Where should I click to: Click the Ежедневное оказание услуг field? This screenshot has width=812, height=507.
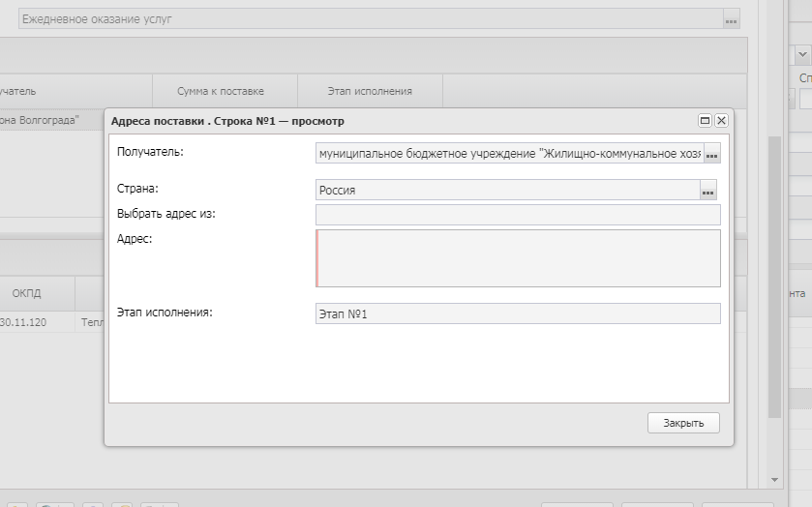coord(370,19)
